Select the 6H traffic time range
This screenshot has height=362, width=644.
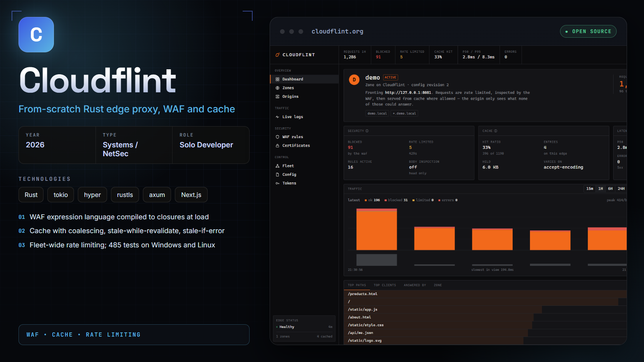pos(610,189)
